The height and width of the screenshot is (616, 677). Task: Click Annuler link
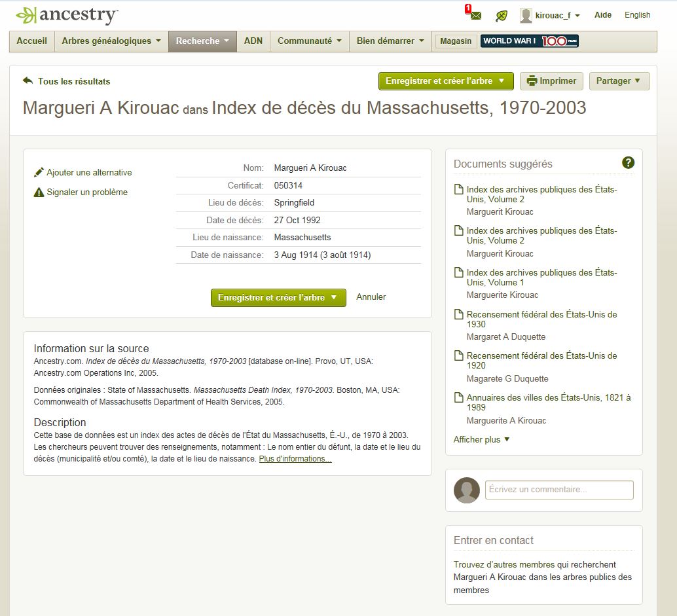371,297
